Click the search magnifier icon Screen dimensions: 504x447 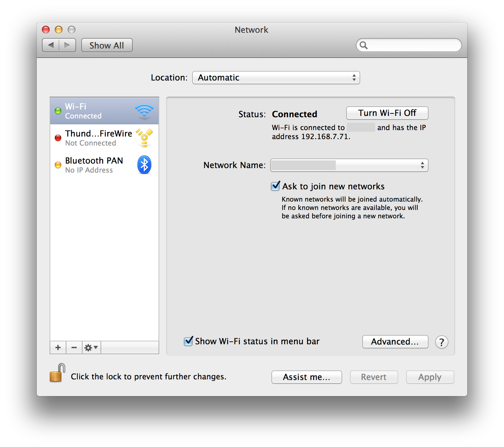click(x=363, y=45)
